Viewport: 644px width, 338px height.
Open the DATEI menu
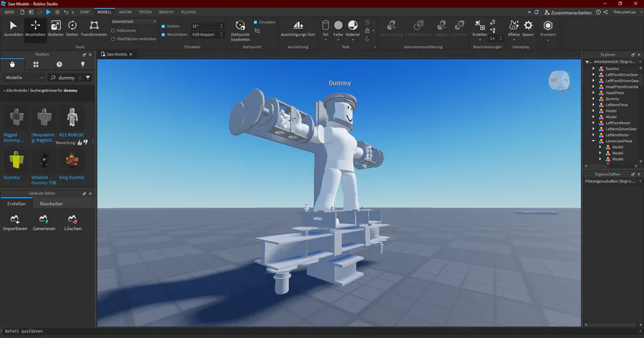9,12
